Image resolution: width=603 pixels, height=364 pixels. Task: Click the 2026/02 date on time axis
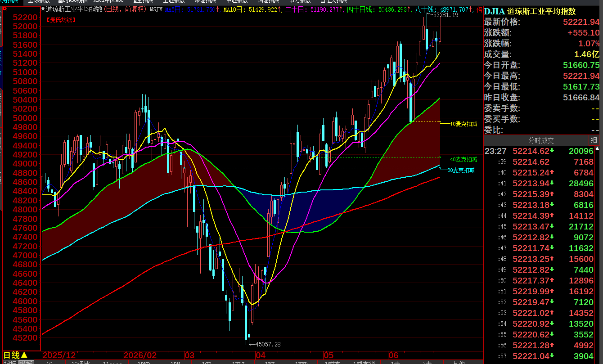click(140, 355)
